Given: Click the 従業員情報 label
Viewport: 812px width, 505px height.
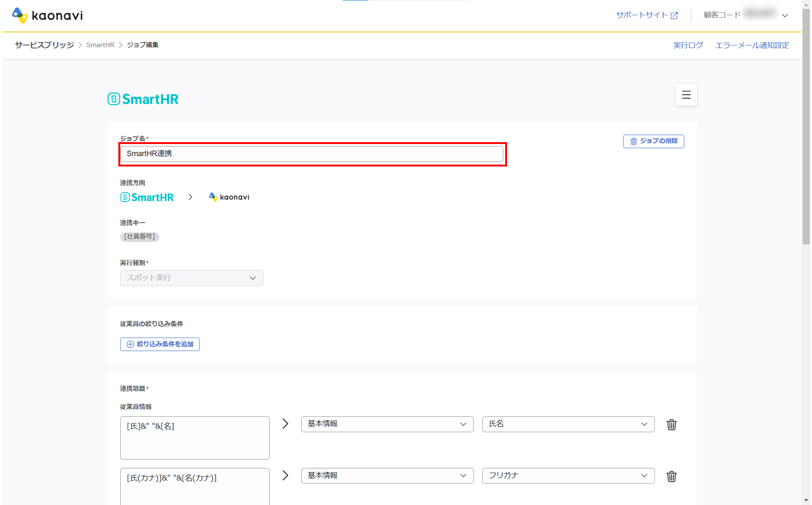Looking at the screenshot, I should click(x=136, y=407).
